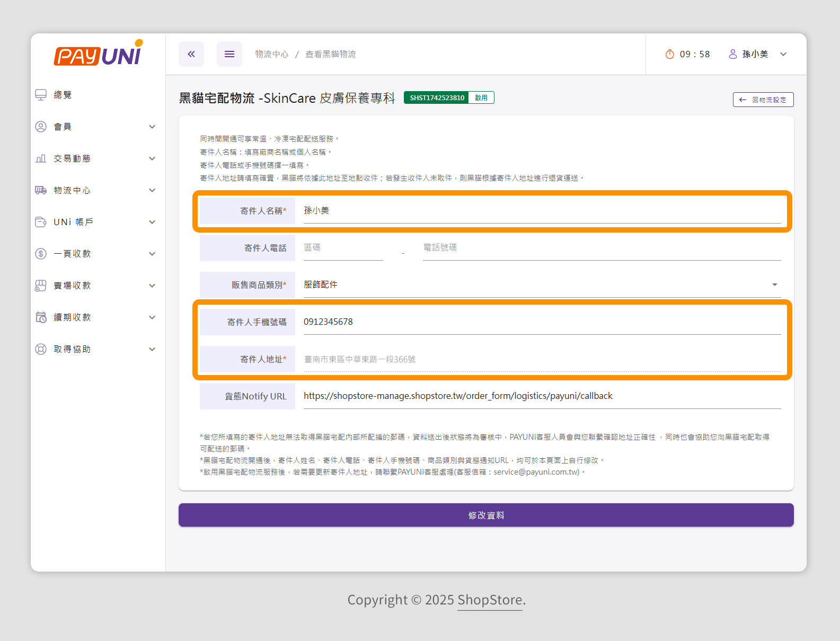Select 一頁收款 in the sidebar
The image size is (840, 641).
pyautogui.click(x=72, y=254)
